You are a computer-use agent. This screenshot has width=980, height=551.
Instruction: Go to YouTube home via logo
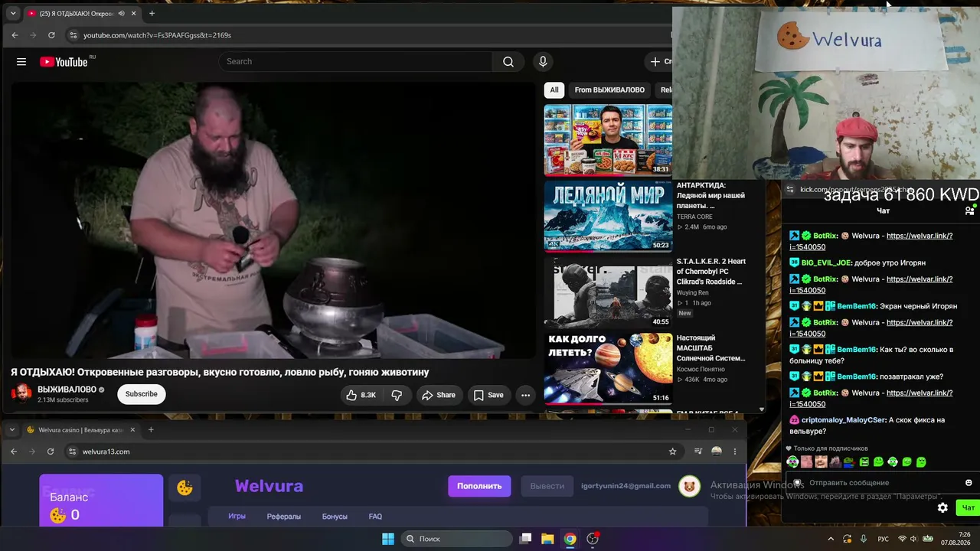point(64,62)
